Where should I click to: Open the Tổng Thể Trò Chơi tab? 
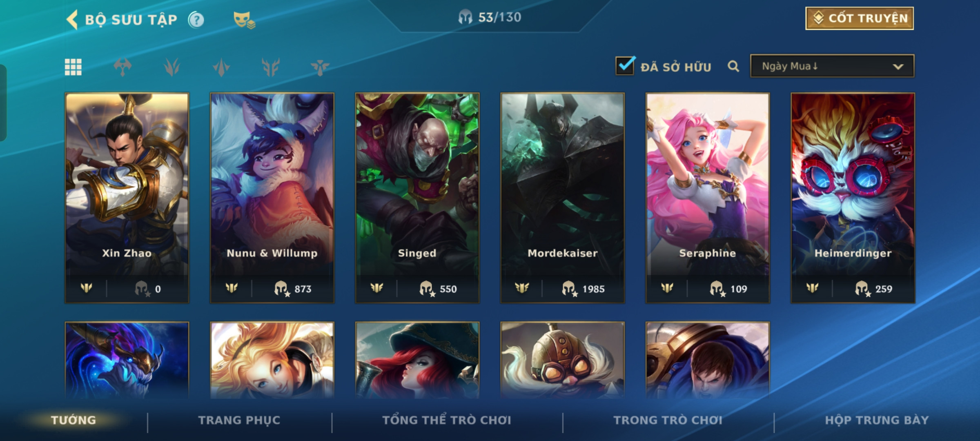point(447,420)
